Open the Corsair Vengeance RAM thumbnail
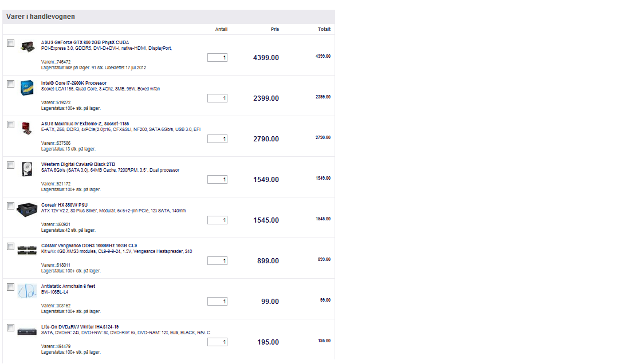Viewport: 629px width, 364px height. 27,250
